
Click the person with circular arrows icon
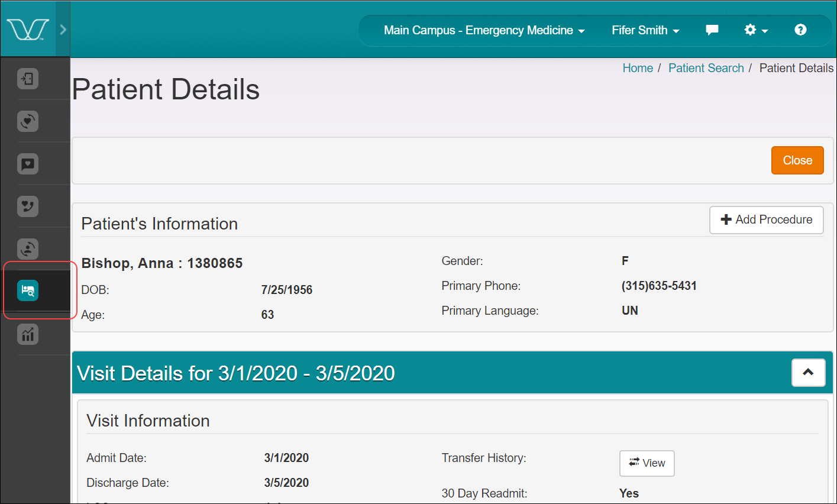(x=28, y=249)
